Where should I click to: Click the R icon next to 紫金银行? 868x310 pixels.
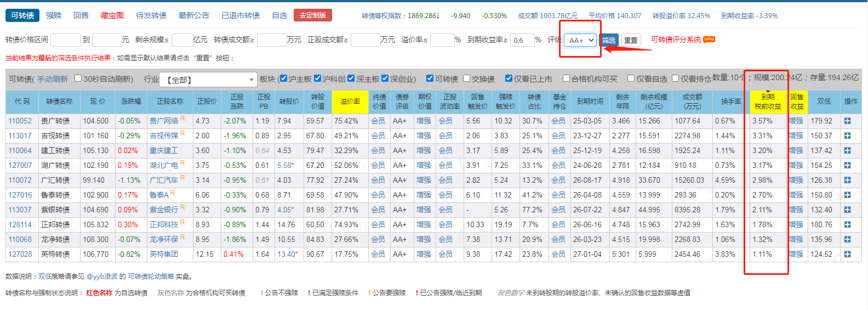point(182,207)
